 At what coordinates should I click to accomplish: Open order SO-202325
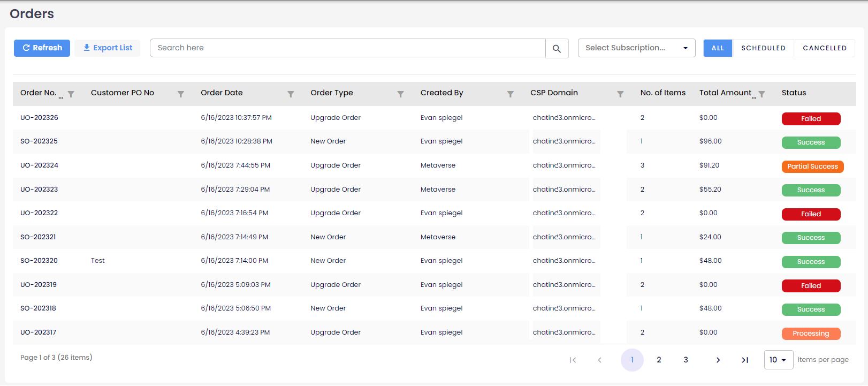pyautogui.click(x=39, y=141)
